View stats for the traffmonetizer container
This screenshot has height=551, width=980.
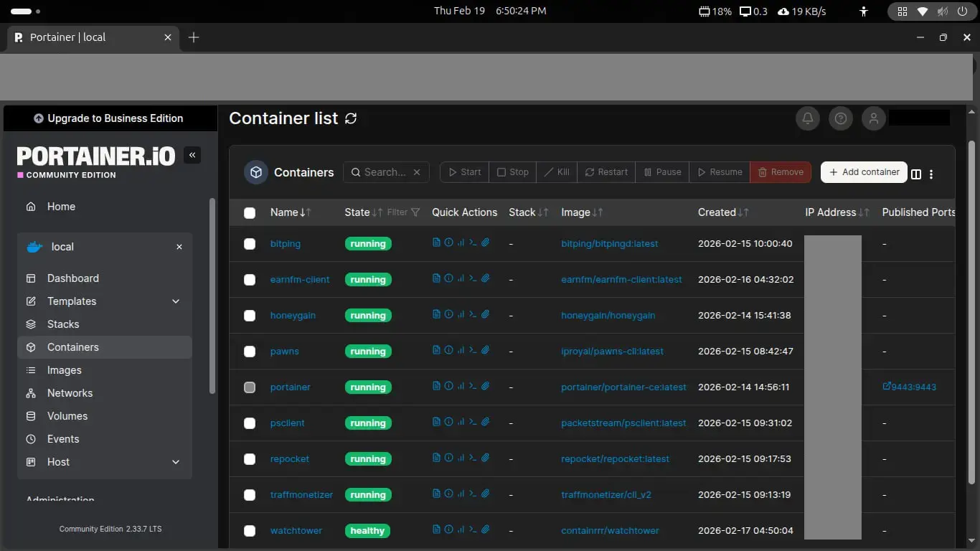(x=461, y=494)
